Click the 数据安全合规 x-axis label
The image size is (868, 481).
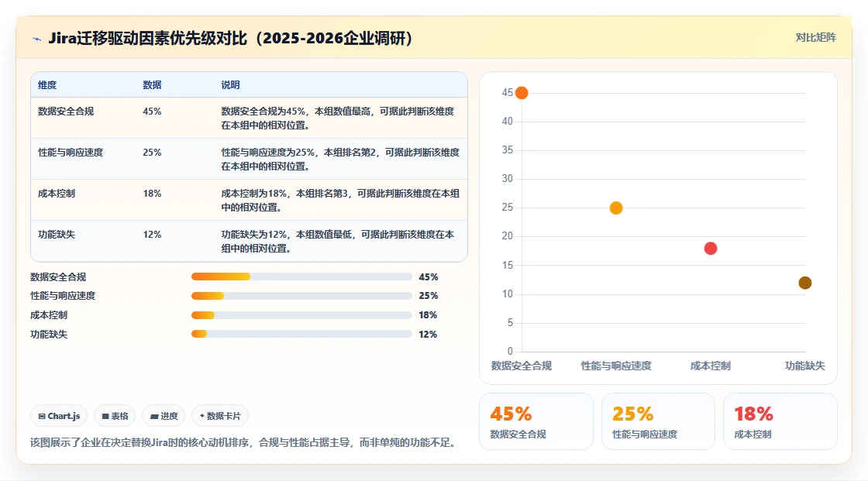click(522, 366)
